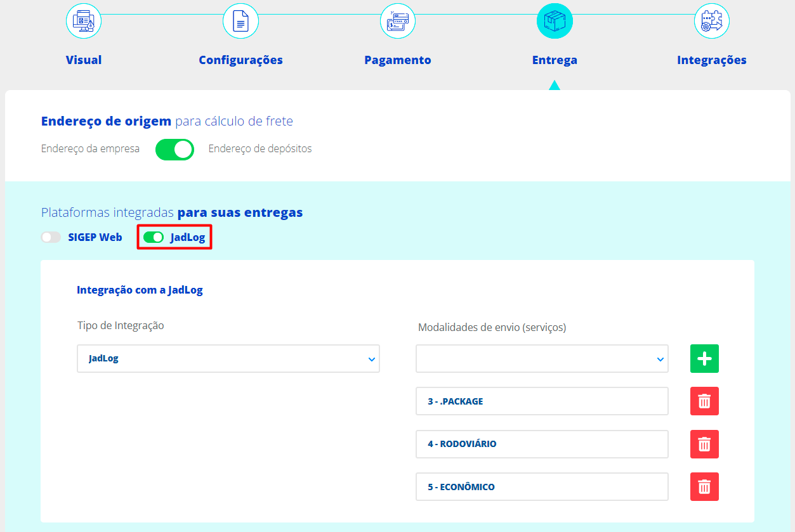
Task: Click the 4 - RODOVIÁRIO field
Action: pyautogui.click(x=542, y=444)
